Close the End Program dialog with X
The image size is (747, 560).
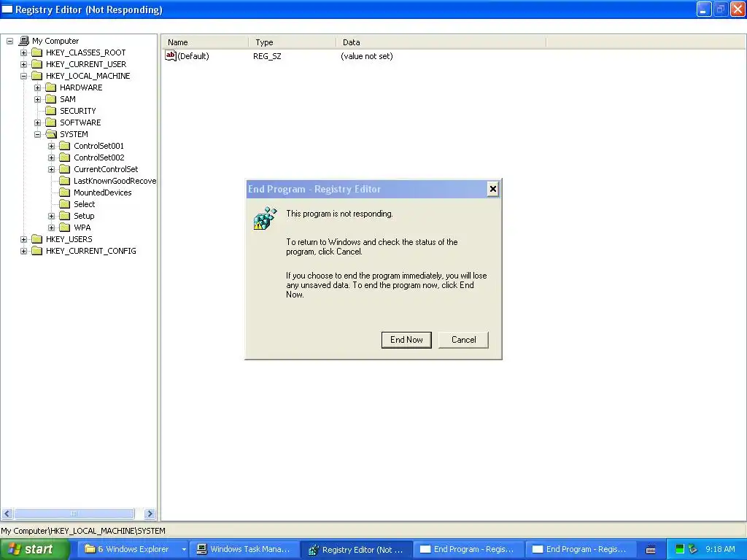pos(493,189)
